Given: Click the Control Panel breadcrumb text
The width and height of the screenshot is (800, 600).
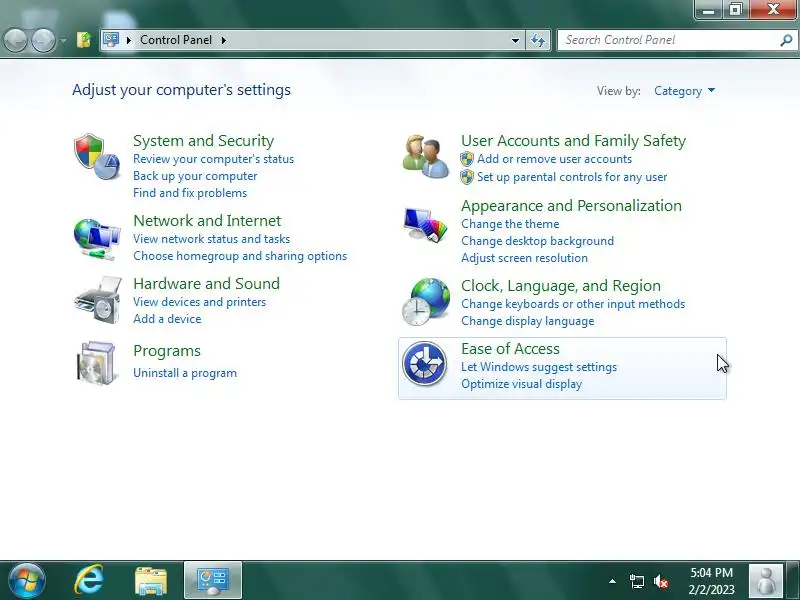Looking at the screenshot, I should pos(176,40).
